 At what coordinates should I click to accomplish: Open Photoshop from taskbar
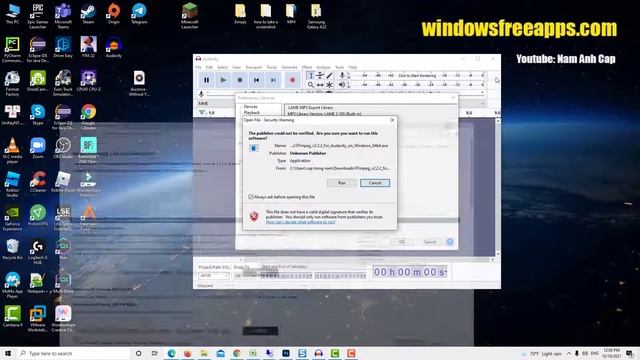pyautogui.click(x=286, y=353)
